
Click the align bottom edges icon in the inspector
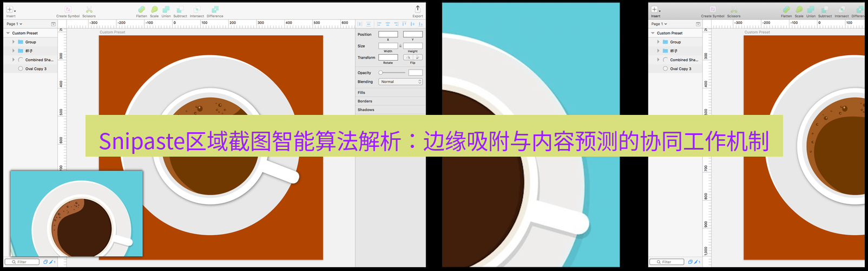tap(420, 24)
